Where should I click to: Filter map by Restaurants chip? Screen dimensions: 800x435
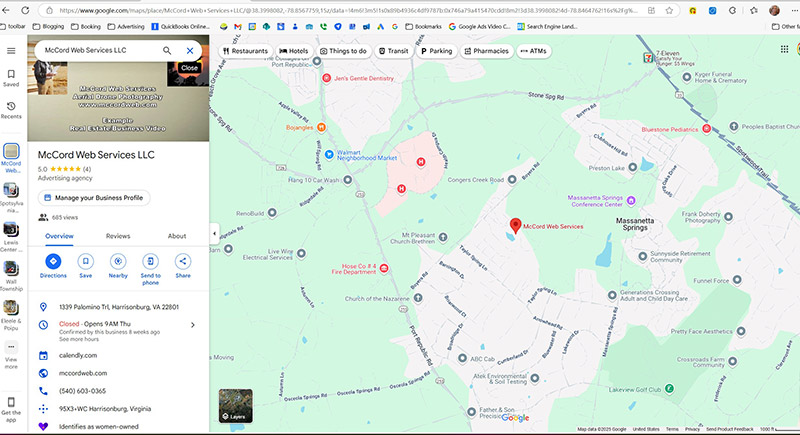click(245, 50)
